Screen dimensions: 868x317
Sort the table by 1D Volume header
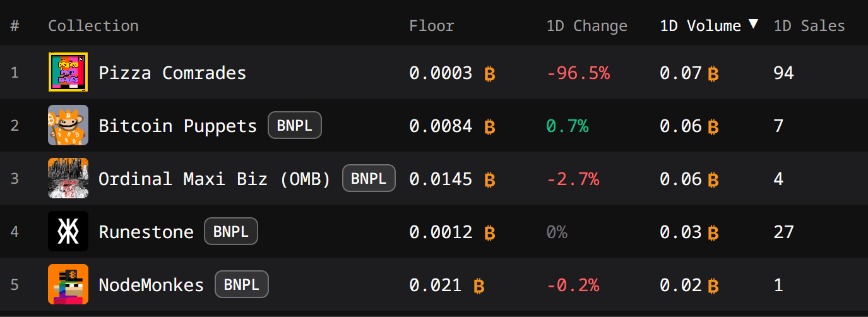pos(700,26)
